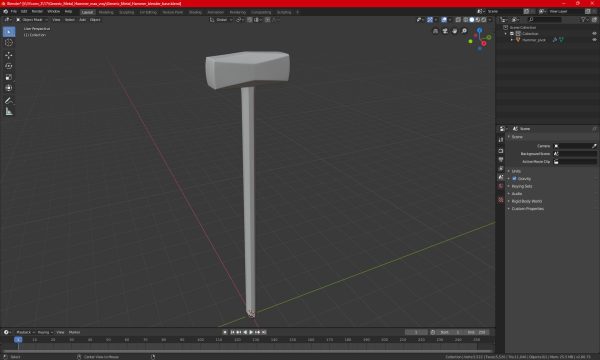The width and height of the screenshot is (600, 360).
Task: Hide Hammer object with its eye icon
Action: point(594,40)
